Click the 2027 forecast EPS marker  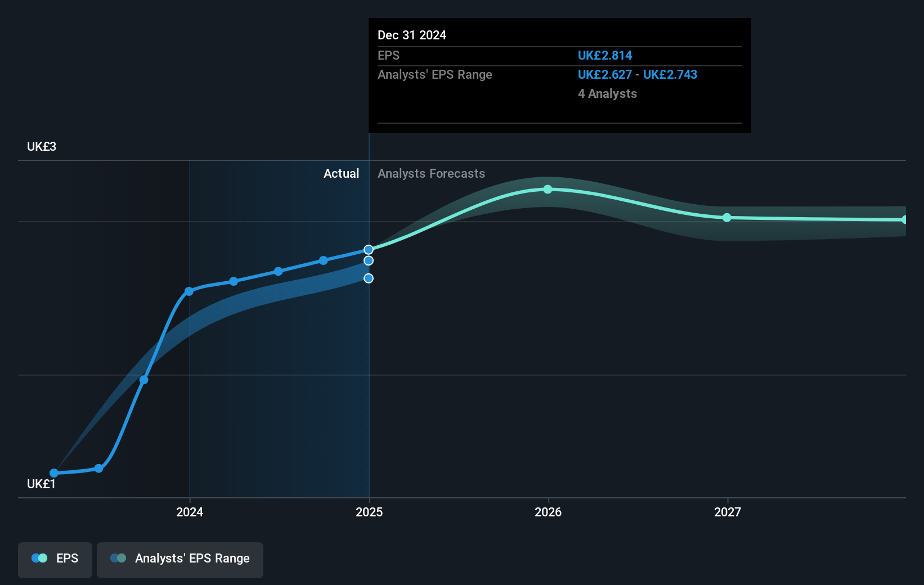(727, 218)
